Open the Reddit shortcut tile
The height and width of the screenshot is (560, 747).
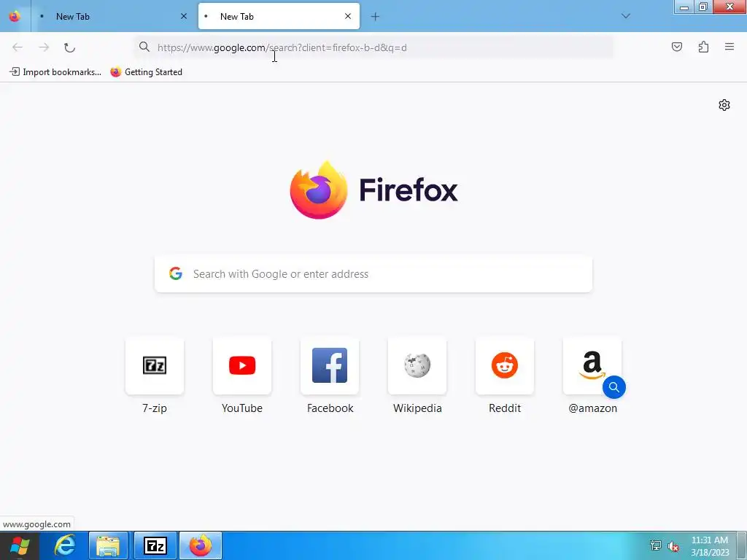(505, 366)
